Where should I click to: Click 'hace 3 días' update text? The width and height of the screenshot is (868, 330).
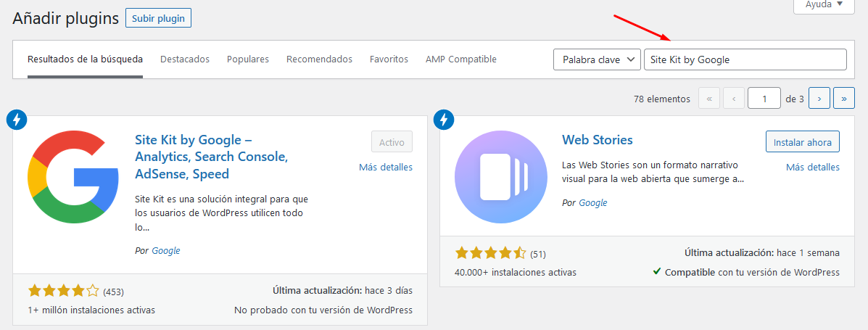click(x=389, y=290)
